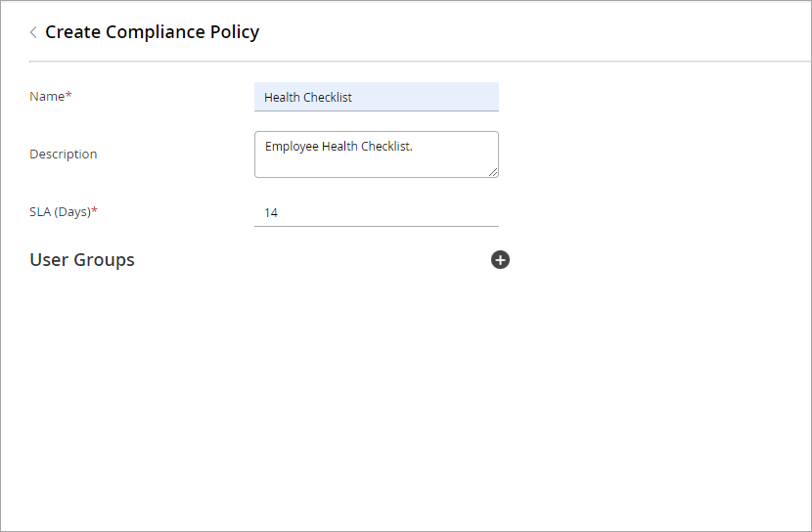The width and height of the screenshot is (812, 532).
Task: Click the Description box resize handle
Action: tap(493, 172)
